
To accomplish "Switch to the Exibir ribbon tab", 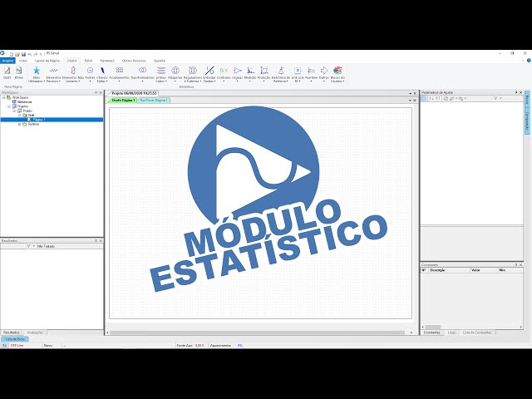I will 88,61.
